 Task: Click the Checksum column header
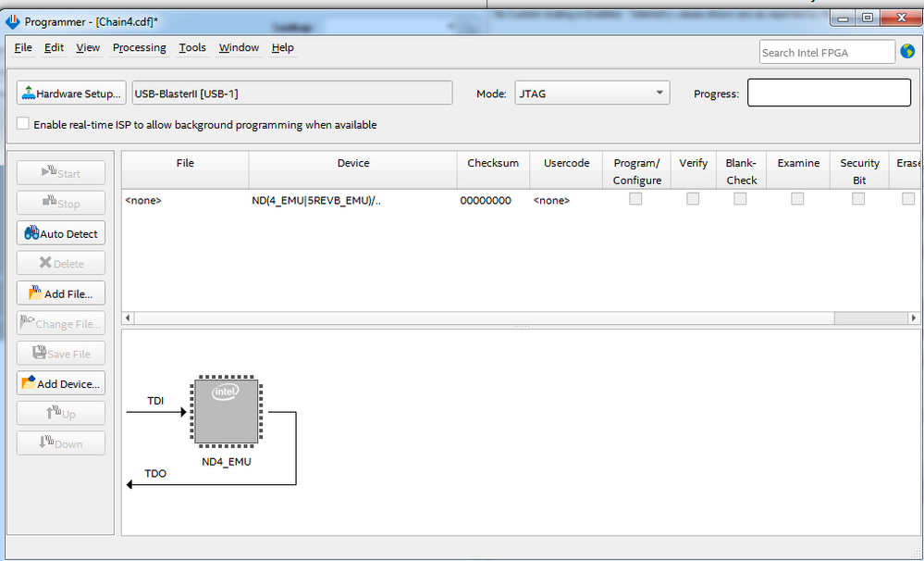[493, 170]
